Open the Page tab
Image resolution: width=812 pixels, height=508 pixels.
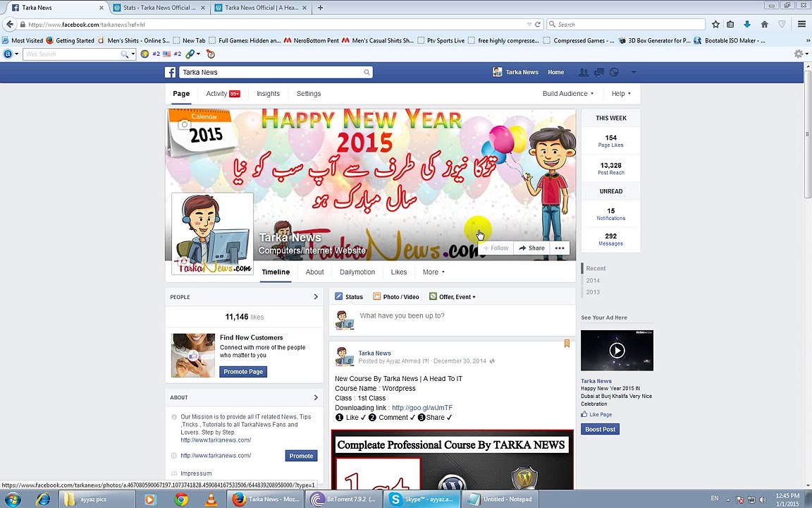(181, 94)
